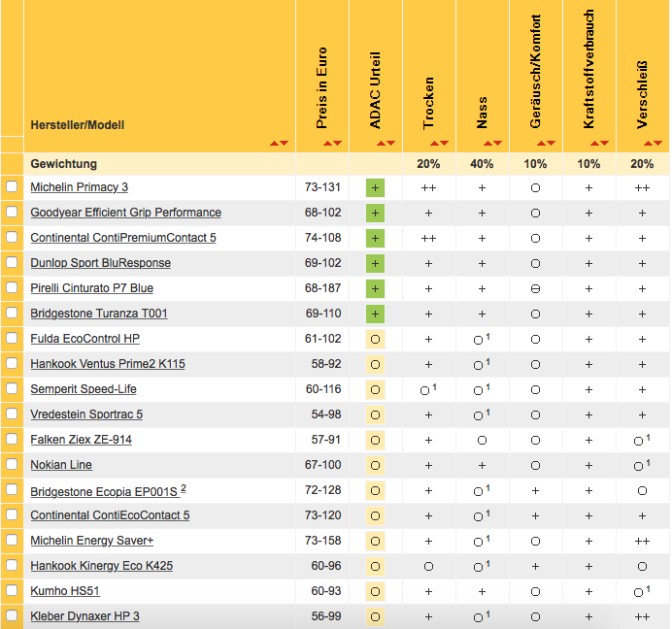
Task: Open Vredestein Sportrac 5 link
Action: click(86, 414)
